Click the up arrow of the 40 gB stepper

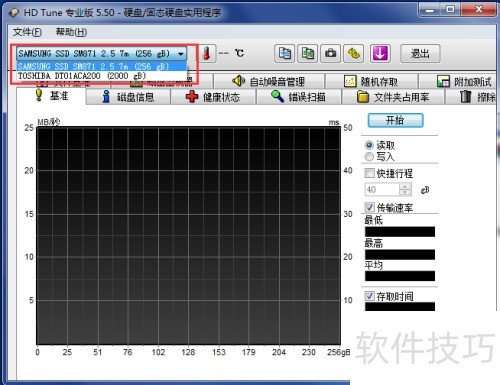point(405,186)
